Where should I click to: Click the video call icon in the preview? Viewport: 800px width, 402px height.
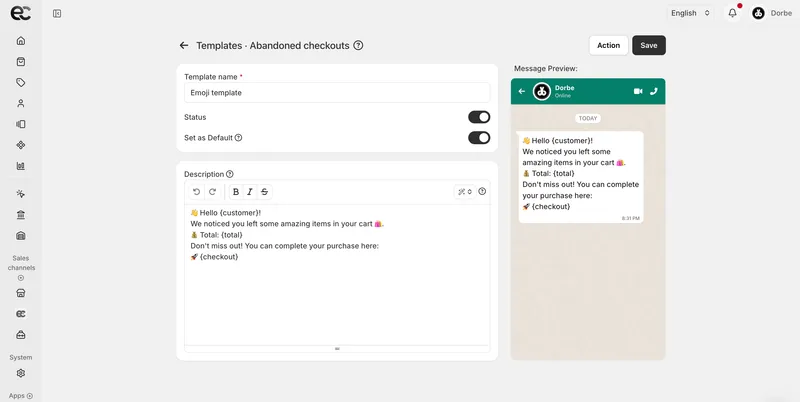click(x=638, y=91)
